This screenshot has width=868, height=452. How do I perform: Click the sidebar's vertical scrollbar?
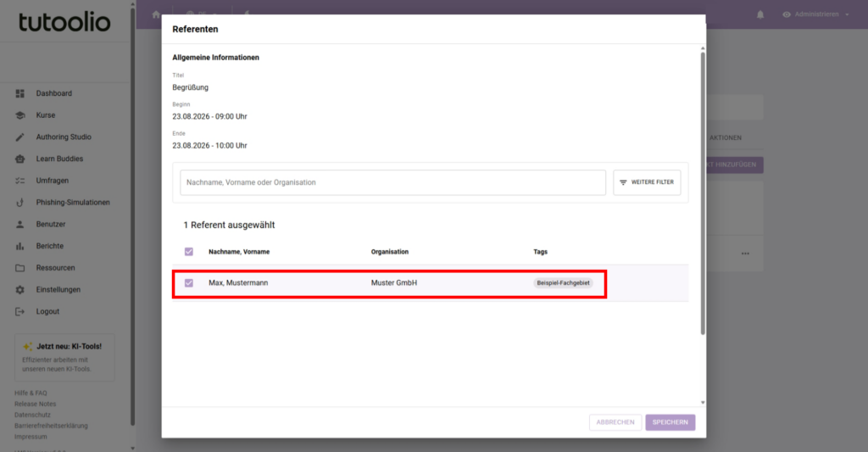(x=132, y=216)
